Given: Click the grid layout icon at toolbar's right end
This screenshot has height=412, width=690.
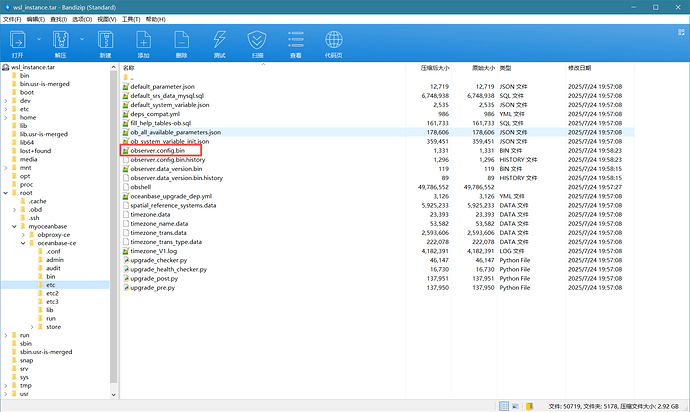Looking at the screenshot, I should click(681, 32).
